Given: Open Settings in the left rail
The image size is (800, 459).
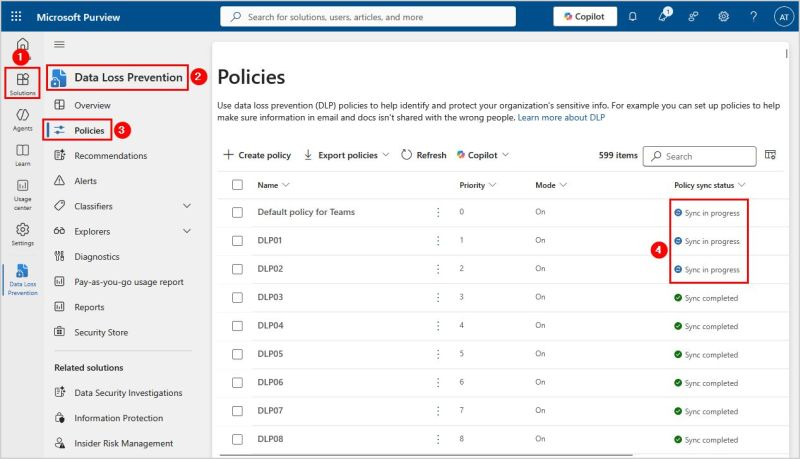Looking at the screenshot, I should pos(22,234).
